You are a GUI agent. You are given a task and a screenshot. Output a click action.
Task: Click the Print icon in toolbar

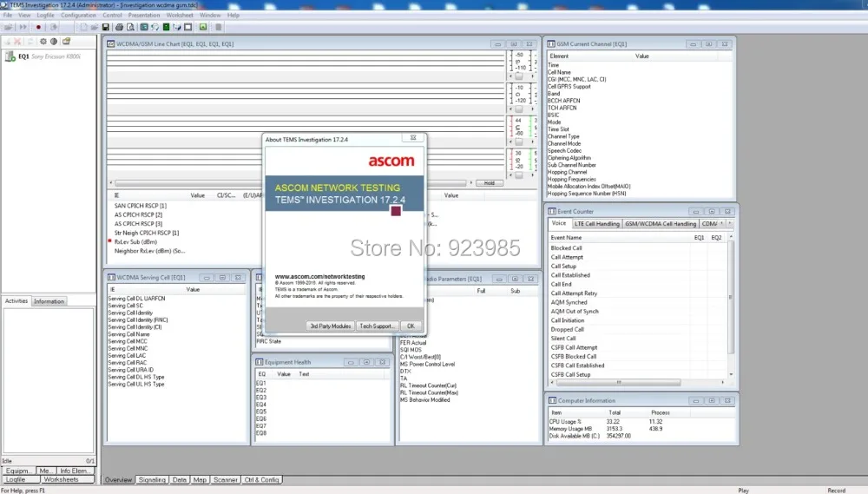(119, 27)
